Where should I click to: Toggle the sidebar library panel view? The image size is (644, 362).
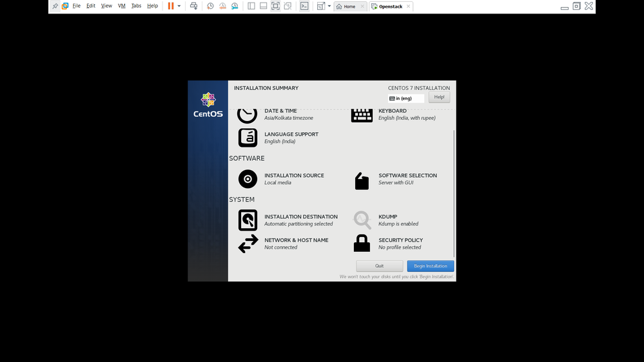(251, 6)
